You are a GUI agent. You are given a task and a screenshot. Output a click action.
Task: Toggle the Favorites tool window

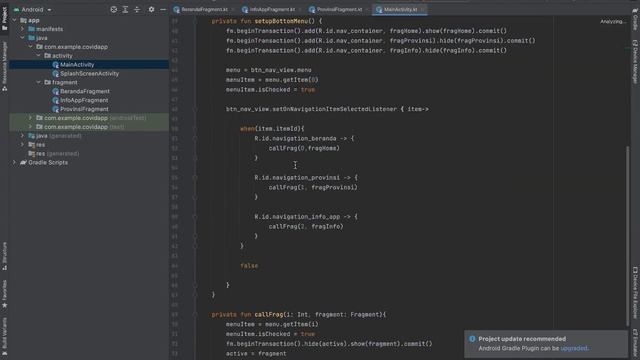[x=4, y=294]
